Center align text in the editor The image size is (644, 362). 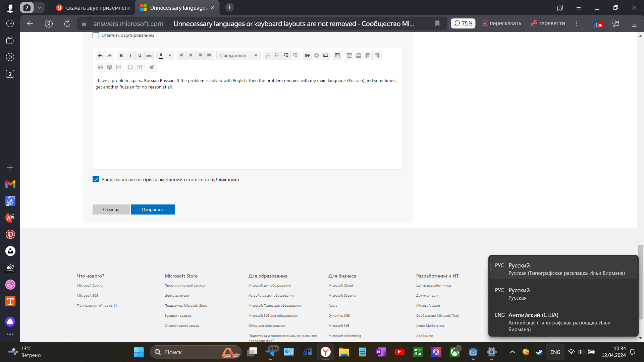click(x=191, y=56)
